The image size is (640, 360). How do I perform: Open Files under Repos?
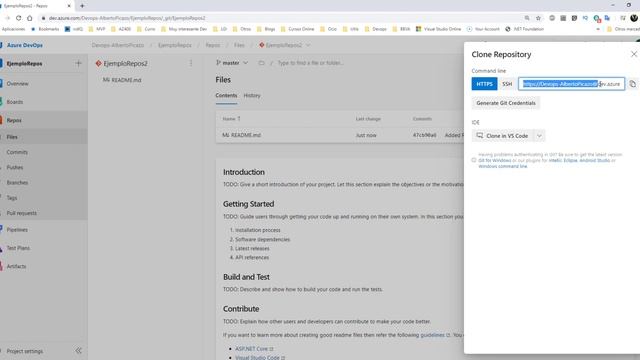(12, 137)
